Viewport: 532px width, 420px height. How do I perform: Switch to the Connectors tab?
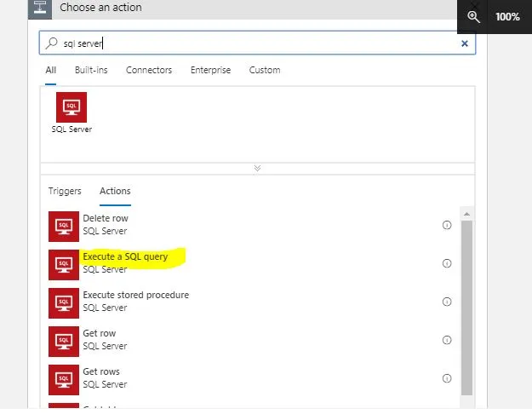point(149,70)
